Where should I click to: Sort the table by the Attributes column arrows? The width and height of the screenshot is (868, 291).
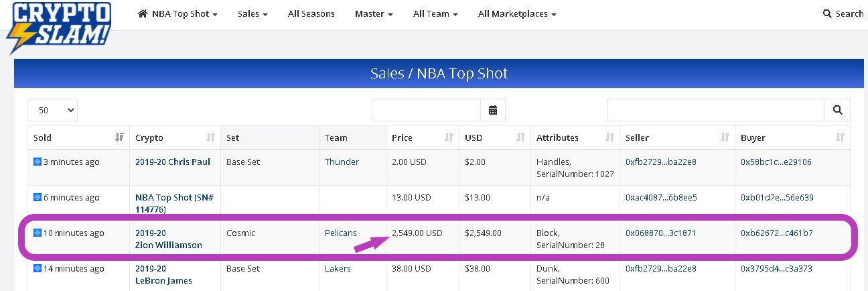[609, 137]
